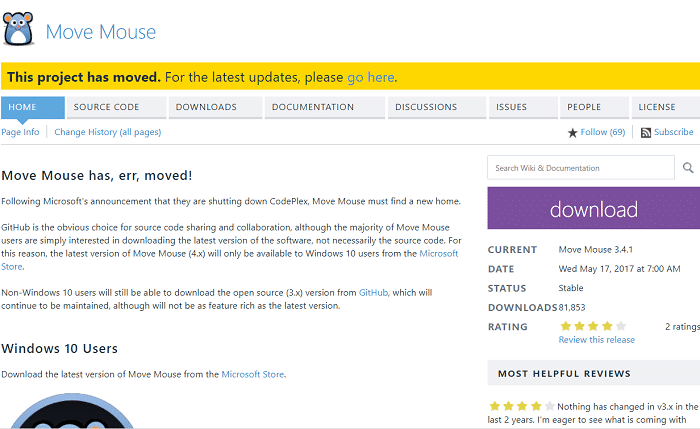Open the GitHub link

click(373, 293)
